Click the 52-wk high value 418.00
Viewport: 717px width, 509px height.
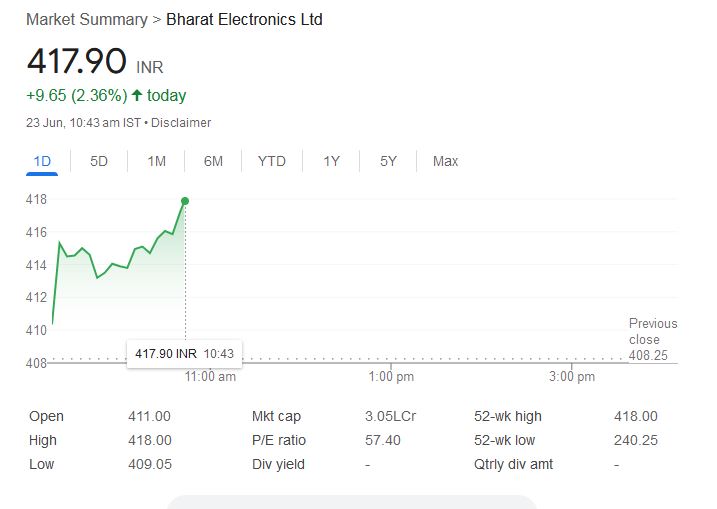(x=635, y=416)
